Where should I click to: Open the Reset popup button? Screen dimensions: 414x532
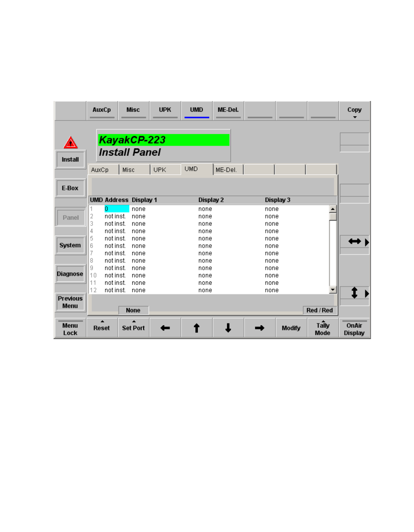tap(102, 328)
